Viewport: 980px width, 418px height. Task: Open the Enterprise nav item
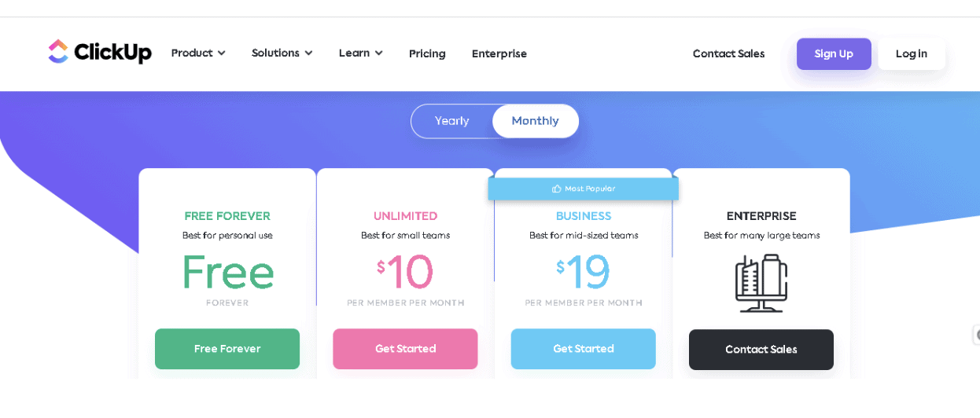coord(499,54)
